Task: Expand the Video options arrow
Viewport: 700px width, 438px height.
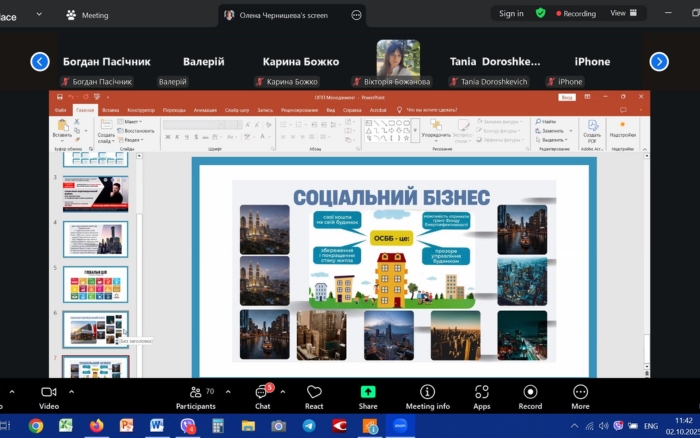Action: point(74,391)
